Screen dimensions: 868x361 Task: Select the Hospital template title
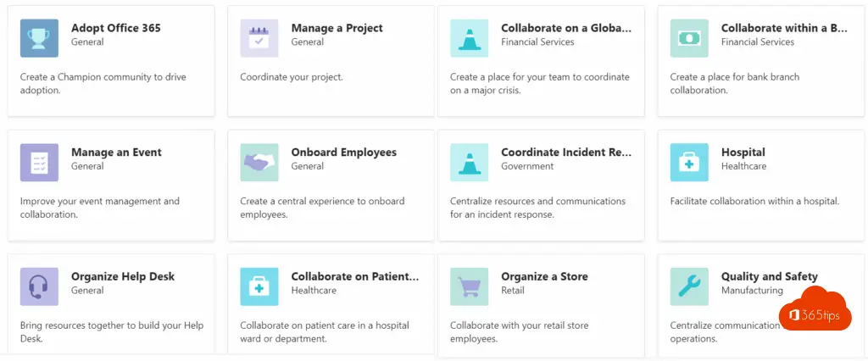pos(743,153)
